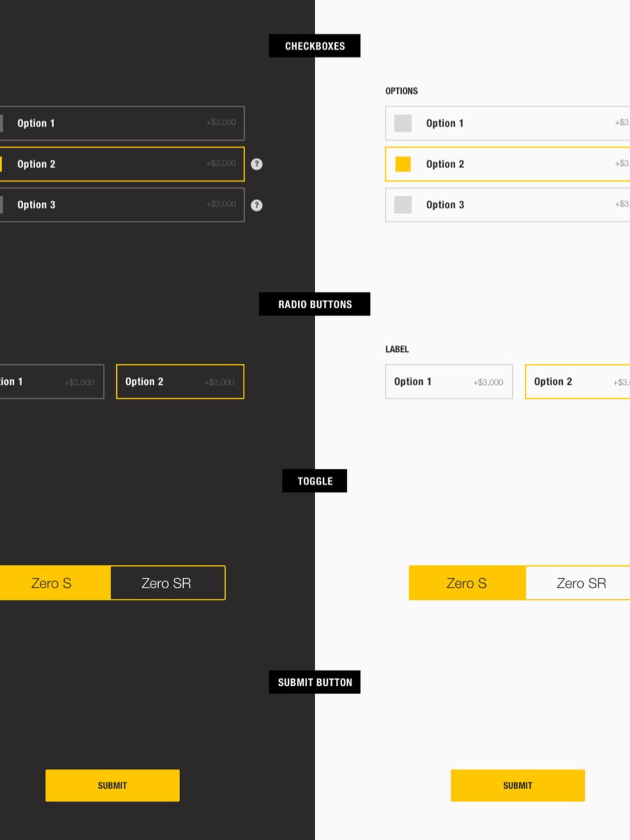This screenshot has width=630, height=840.
Task: Click +$3,000 price in light Option 1 radio
Action: (488, 382)
